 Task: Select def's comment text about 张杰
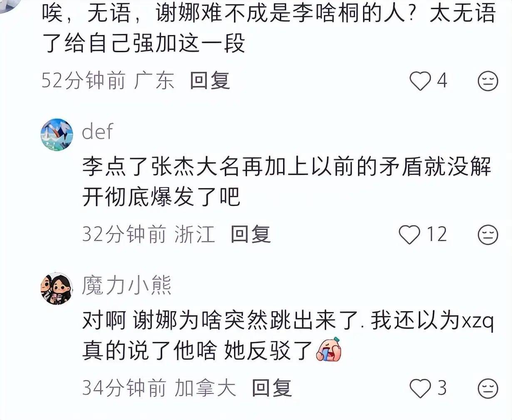[287, 182]
